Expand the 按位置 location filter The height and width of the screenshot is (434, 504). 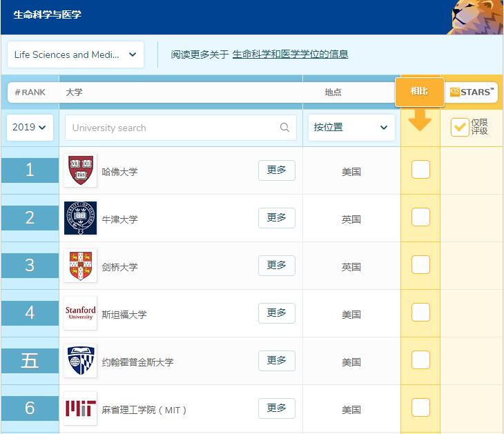click(351, 128)
